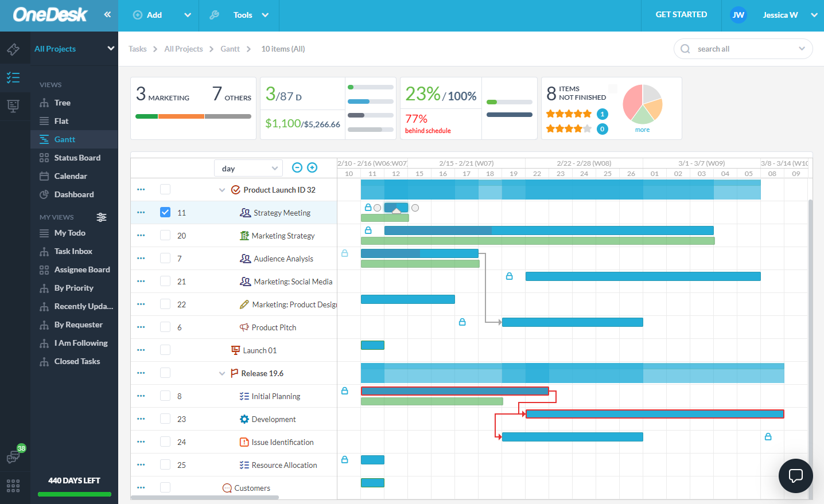
Task: Open the live chat bubble button
Action: tap(796, 475)
